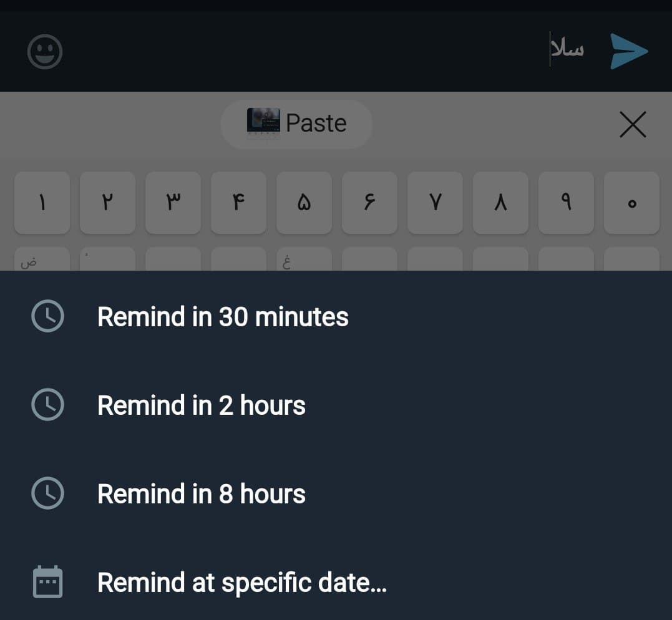Select Remind in 2 hours
This screenshot has width=672, height=620.
coord(202,405)
